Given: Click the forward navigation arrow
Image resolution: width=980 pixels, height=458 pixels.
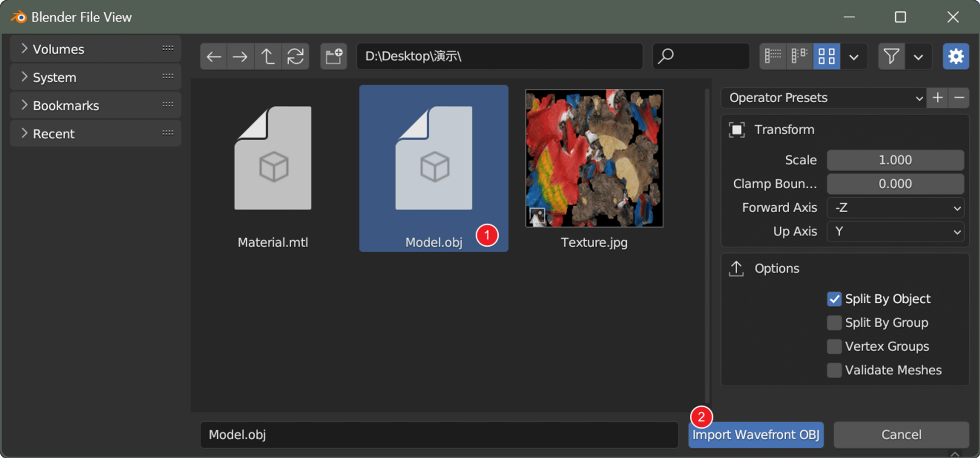Looking at the screenshot, I should click(241, 56).
